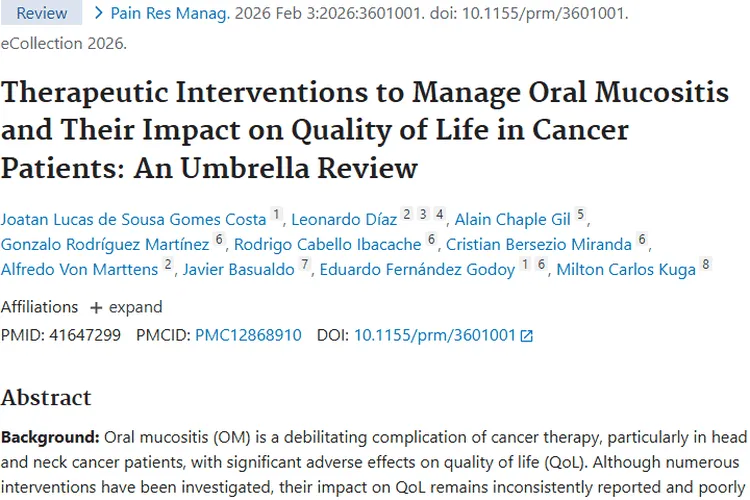The width and height of the screenshot is (750, 500).
Task: Click the plus icon next to expand
Action: (x=96, y=307)
